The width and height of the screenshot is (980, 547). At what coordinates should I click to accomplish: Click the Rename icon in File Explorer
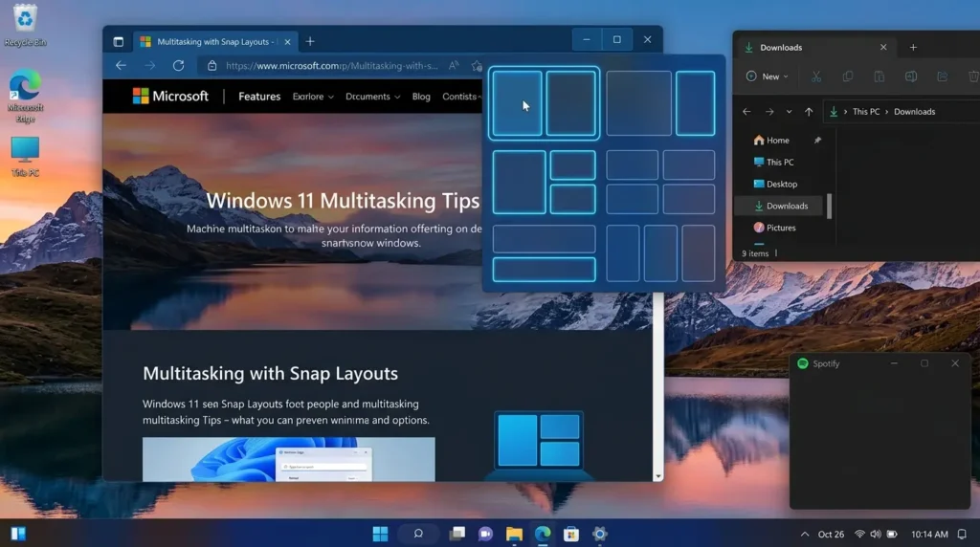pyautogui.click(x=911, y=77)
